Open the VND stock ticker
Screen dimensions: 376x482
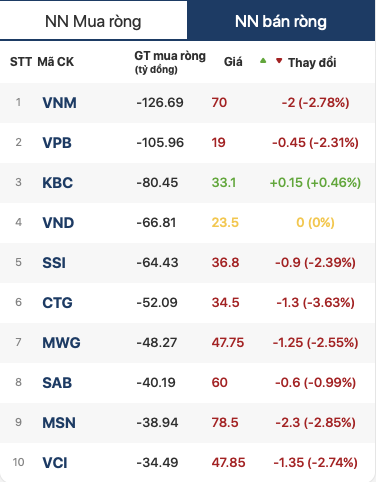58,223
